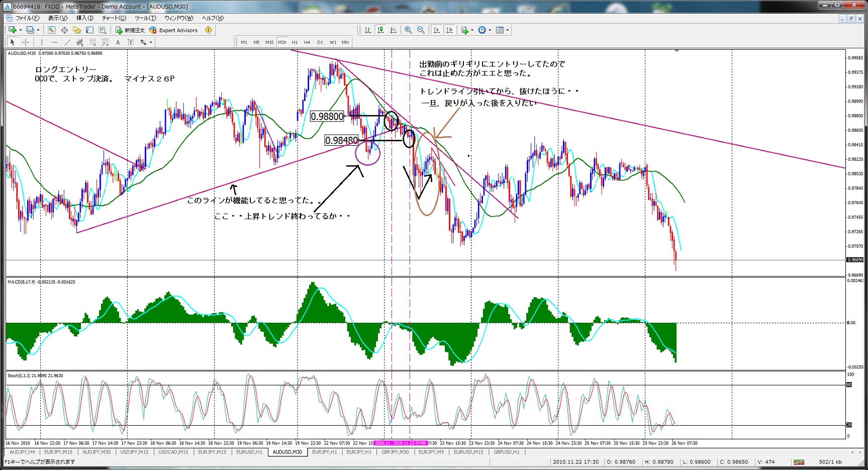
Task: Zoom in on the chart
Action: pyautogui.click(x=408, y=30)
